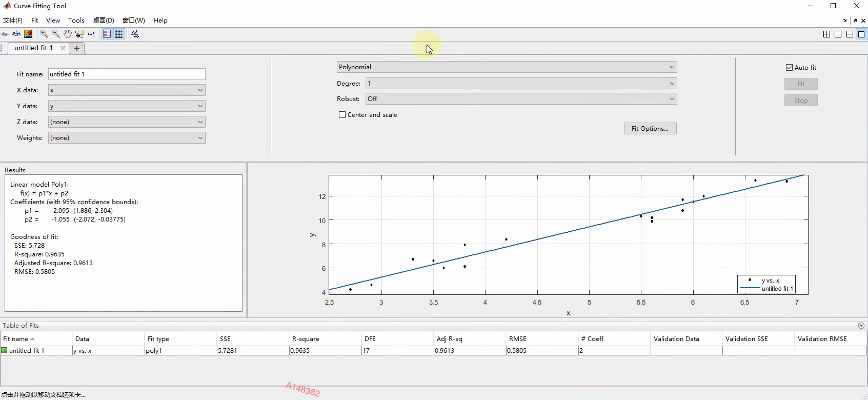
Task: Click the 5.7281 SSE cell
Action: [253, 351]
